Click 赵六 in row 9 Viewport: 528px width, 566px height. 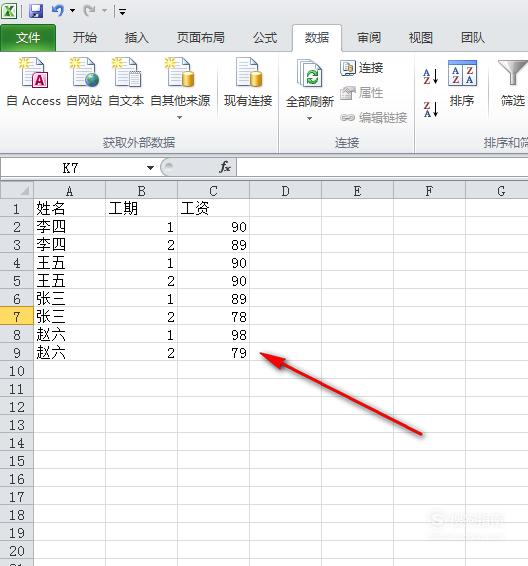(x=69, y=353)
